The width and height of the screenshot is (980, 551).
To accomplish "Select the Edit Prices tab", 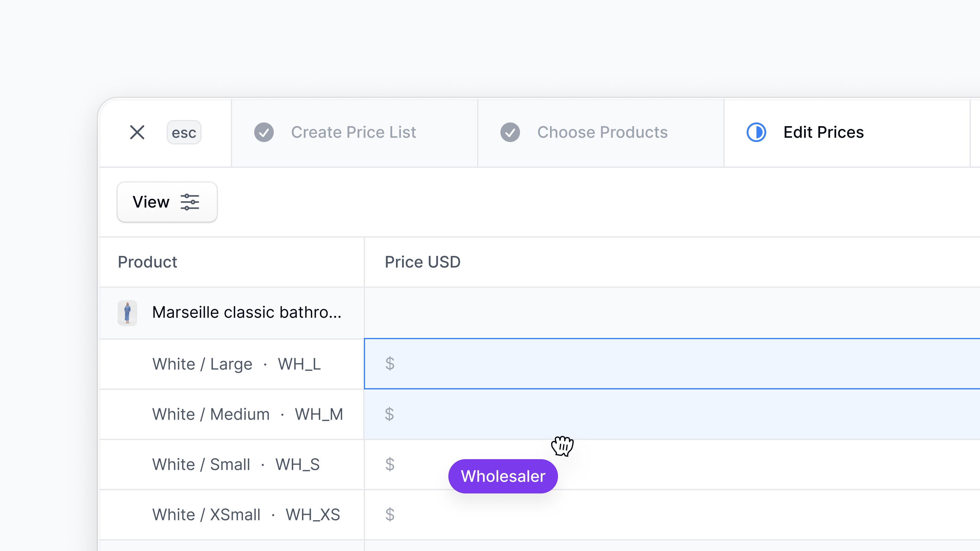I will [x=847, y=133].
